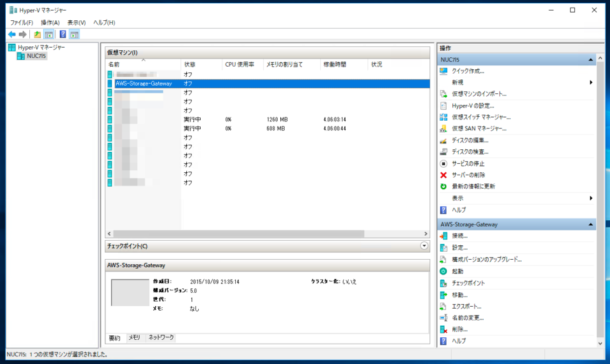Click the up-one-level folder toolbar icon
Screen dimensions: 610x364
click(37, 34)
